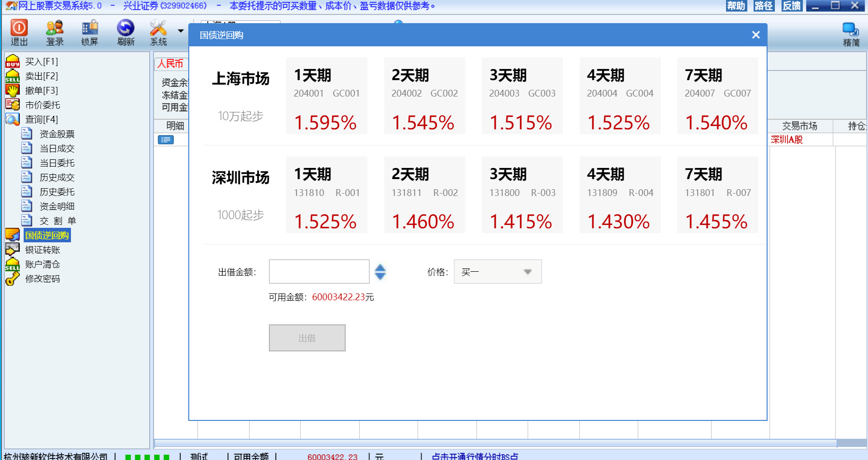Click the 锁屏 lock screen icon
Screen dimensions: 868x460
point(90,32)
